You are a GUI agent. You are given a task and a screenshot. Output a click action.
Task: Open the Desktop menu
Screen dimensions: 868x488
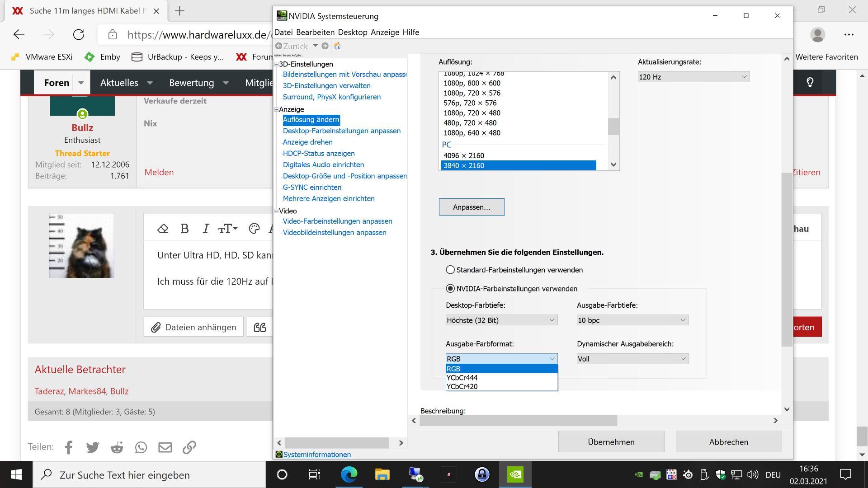coord(353,32)
